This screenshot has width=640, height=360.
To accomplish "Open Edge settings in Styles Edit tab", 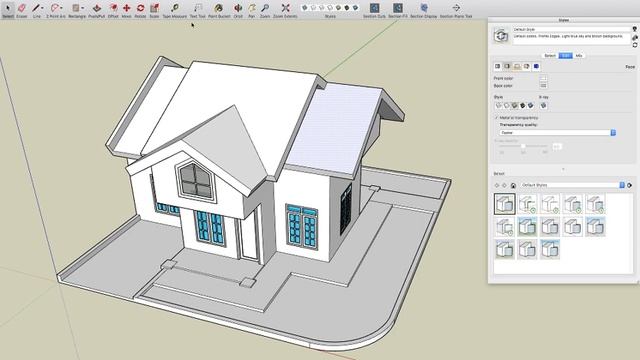I will (498, 66).
